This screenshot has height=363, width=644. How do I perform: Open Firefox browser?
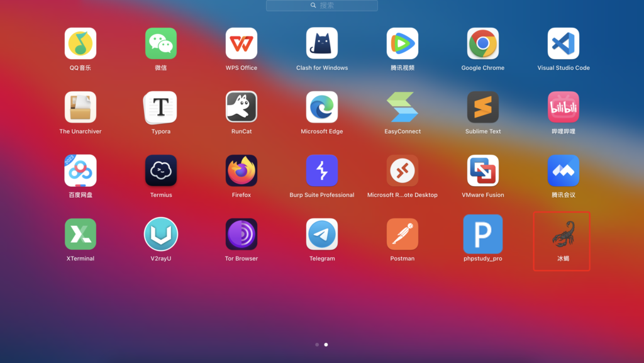[241, 171]
